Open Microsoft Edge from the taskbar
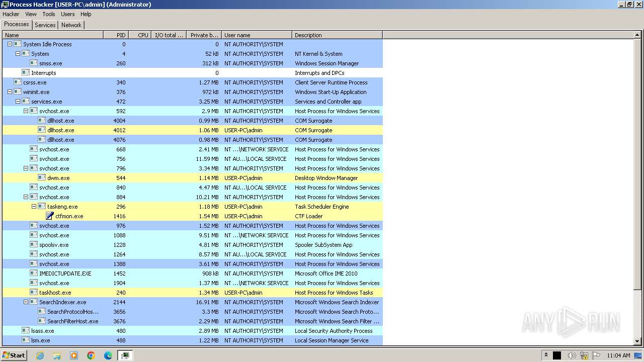 (108, 355)
